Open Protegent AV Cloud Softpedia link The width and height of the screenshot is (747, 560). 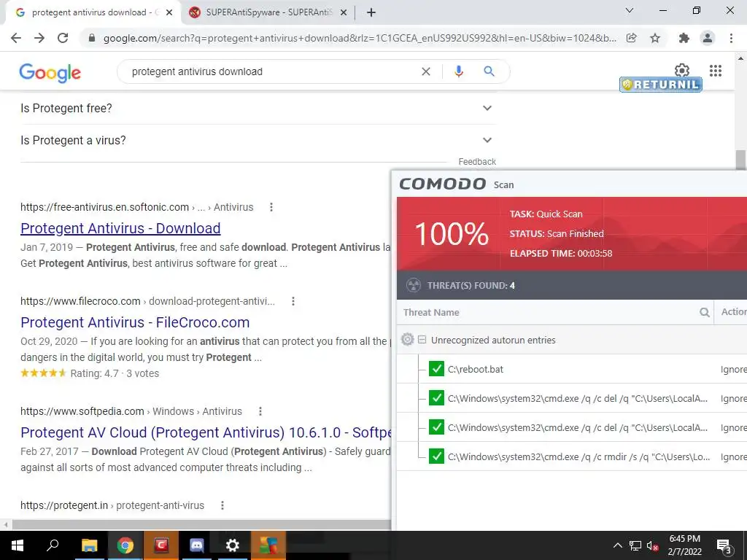[206, 432]
